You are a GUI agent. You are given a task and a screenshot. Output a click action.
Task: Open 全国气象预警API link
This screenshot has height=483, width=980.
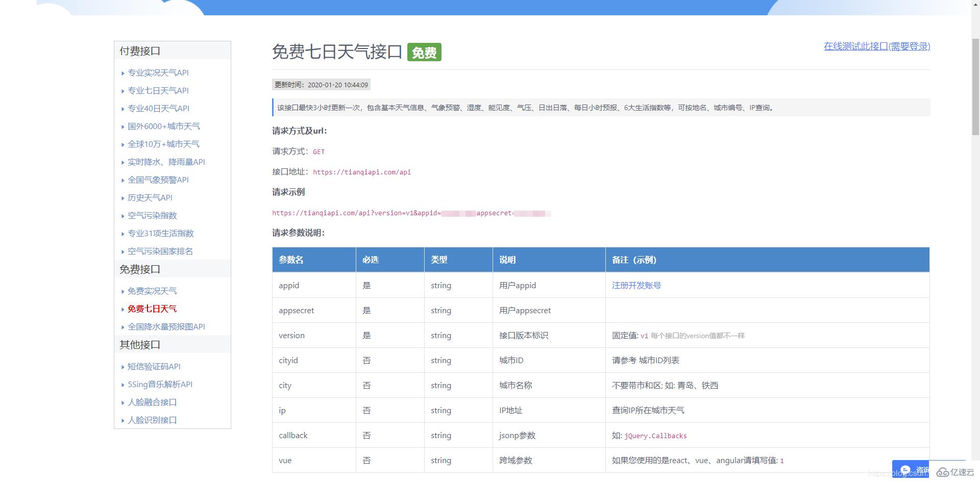click(158, 180)
